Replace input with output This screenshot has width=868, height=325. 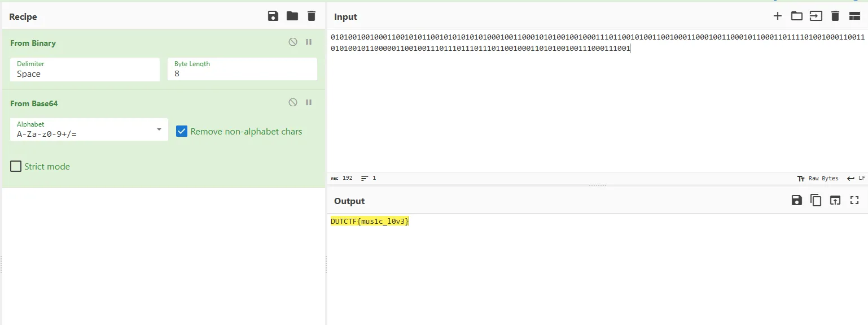click(x=835, y=200)
